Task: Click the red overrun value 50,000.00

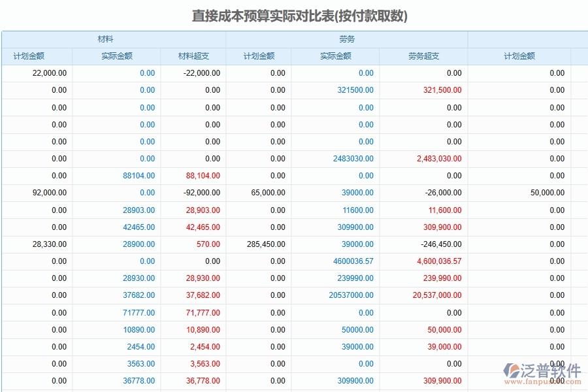Action: coord(445,329)
